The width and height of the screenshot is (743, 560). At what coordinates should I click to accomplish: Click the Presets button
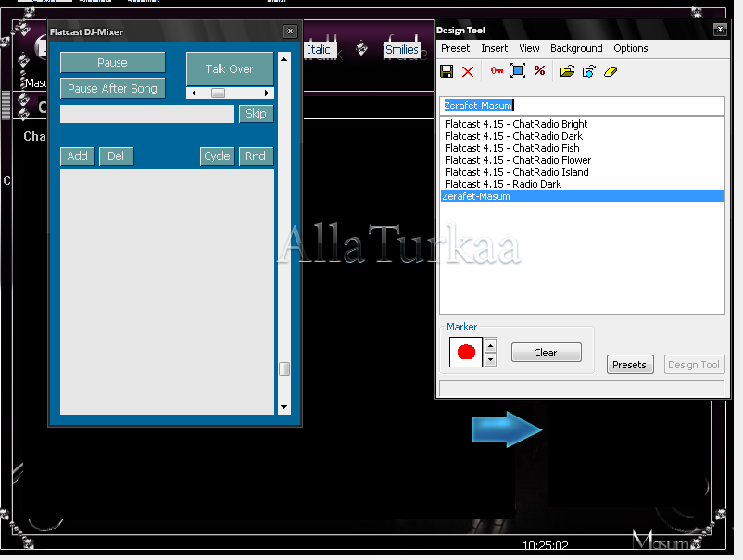[630, 365]
